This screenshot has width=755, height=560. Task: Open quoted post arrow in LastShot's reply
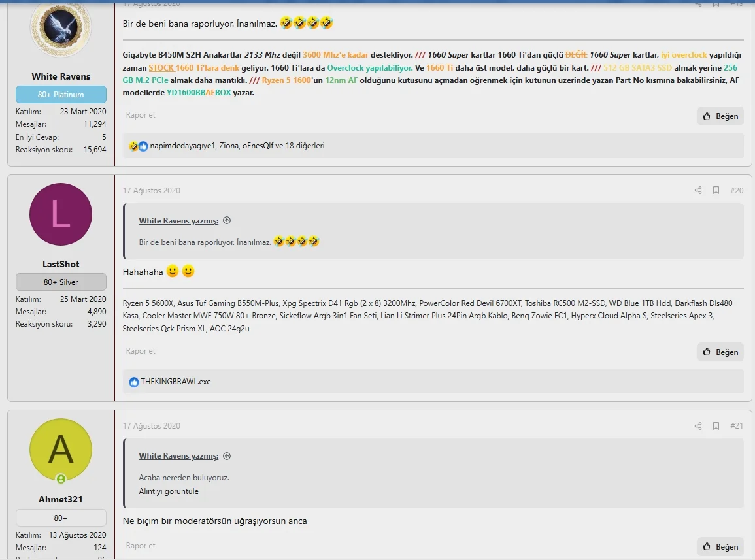227,220
